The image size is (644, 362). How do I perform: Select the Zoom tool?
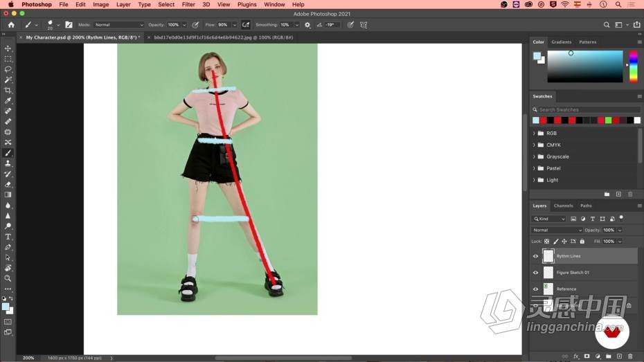click(x=8, y=278)
